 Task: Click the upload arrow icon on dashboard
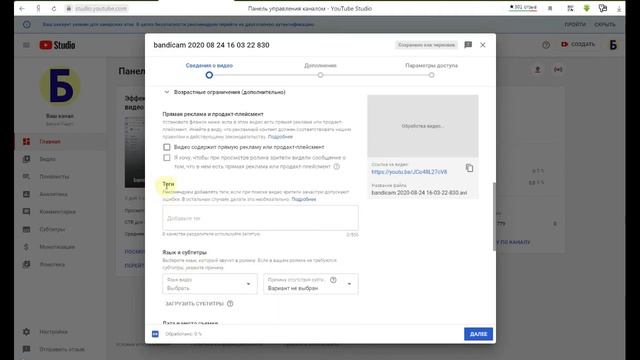pyautogui.click(x=538, y=70)
